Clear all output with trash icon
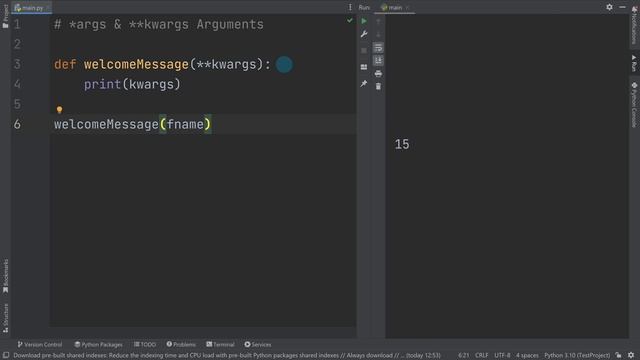 [378, 87]
